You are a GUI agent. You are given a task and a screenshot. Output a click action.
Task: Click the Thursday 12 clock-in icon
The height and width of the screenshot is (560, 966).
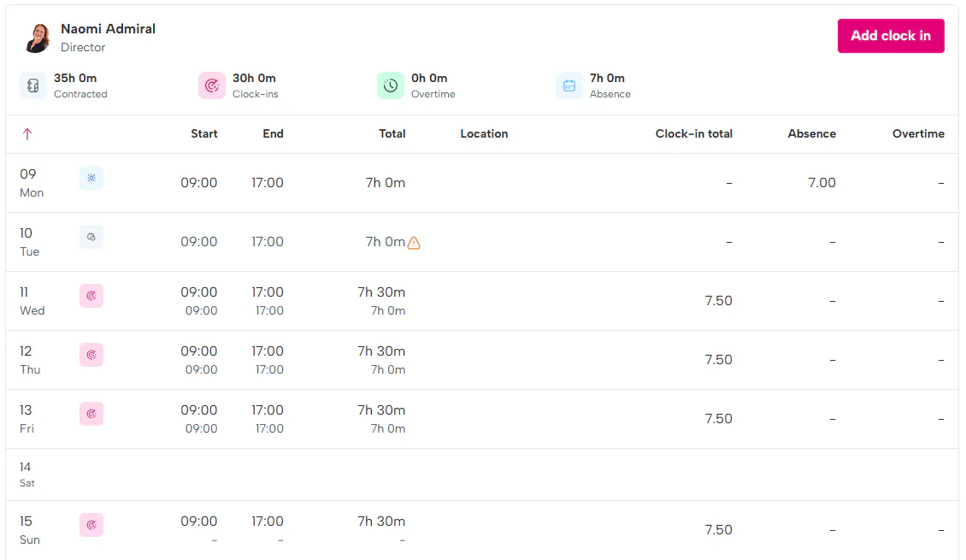point(91,355)
